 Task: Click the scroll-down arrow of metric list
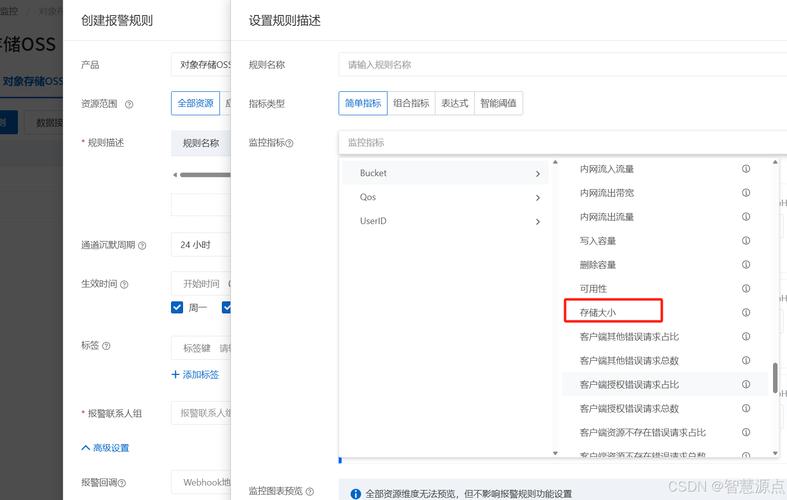point(775,453)
